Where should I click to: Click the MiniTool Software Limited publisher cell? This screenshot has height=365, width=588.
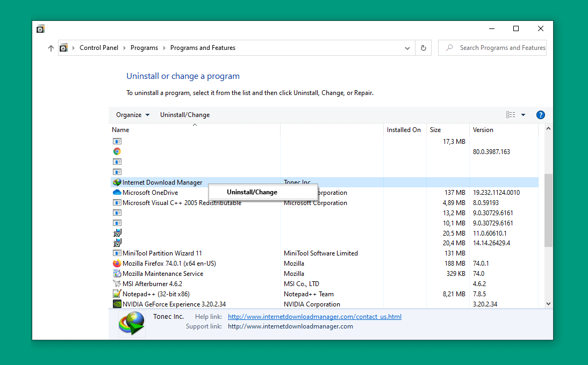tap(321, 253)
